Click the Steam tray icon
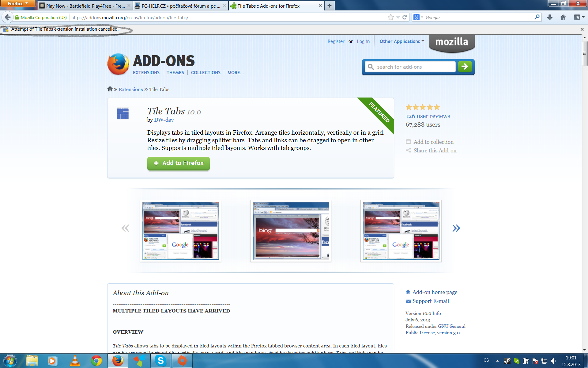 click(x=507, y=361)
